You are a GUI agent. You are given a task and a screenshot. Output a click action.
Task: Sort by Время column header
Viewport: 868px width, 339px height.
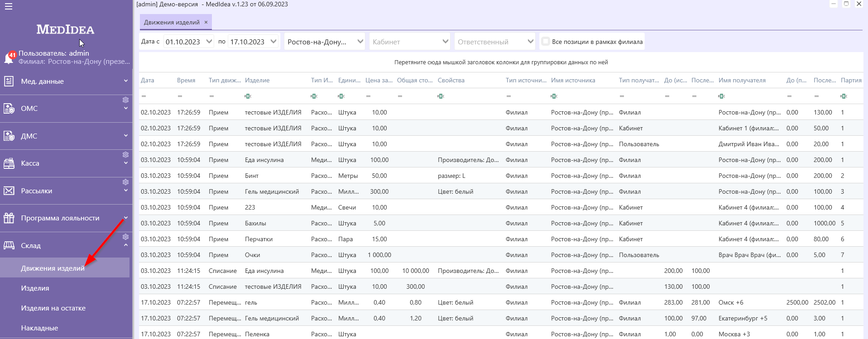pos(186,80)
